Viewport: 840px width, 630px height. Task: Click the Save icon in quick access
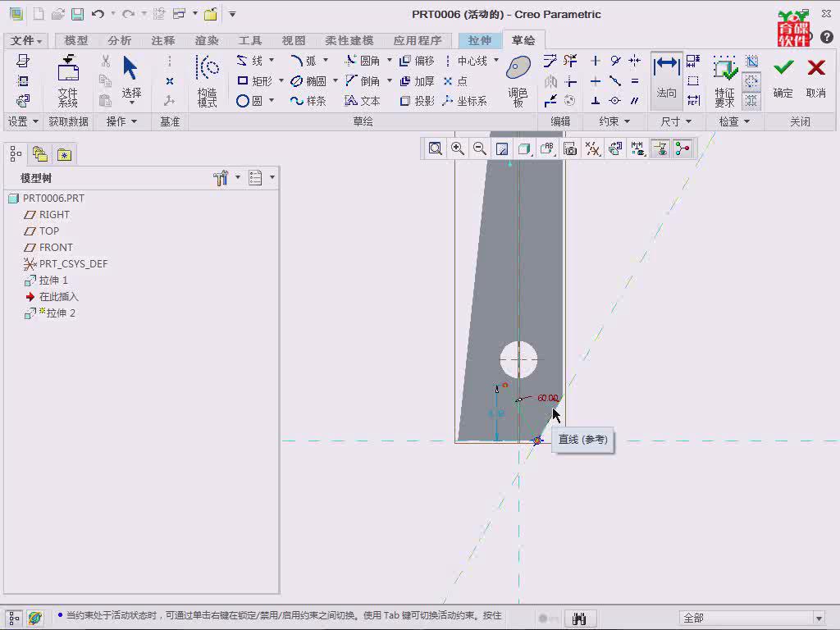point(78,14)
